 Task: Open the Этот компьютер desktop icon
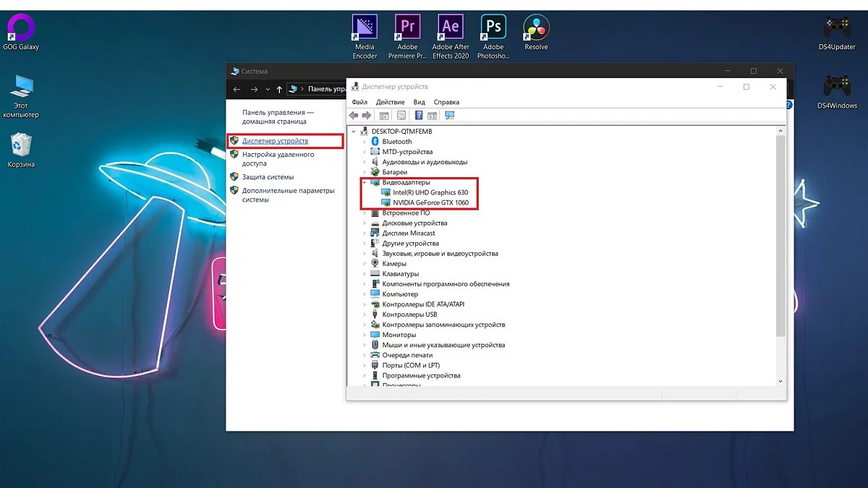pyautogui.click(x=21, y=96)
